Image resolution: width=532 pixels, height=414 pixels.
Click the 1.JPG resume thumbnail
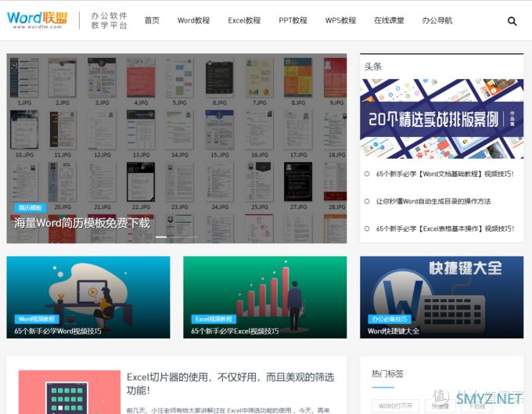pyautogui.click(x=24, y=77)
